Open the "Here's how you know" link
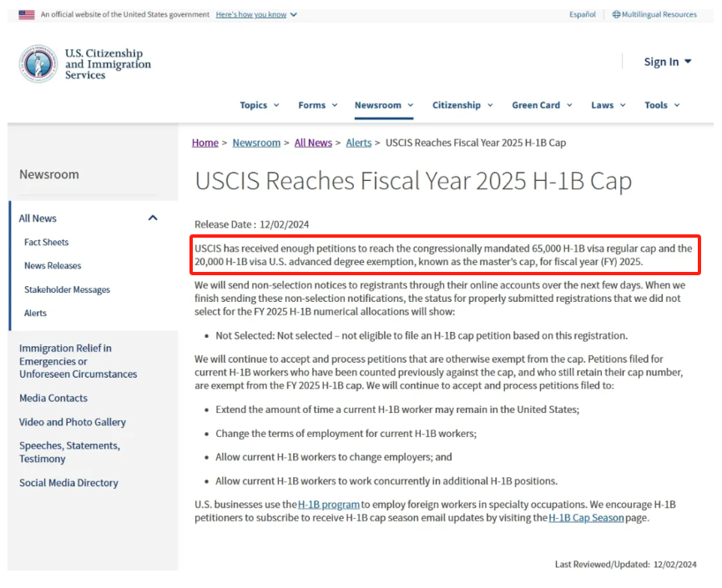The width and height of the screenshot is (722, 588). (251, 15)
